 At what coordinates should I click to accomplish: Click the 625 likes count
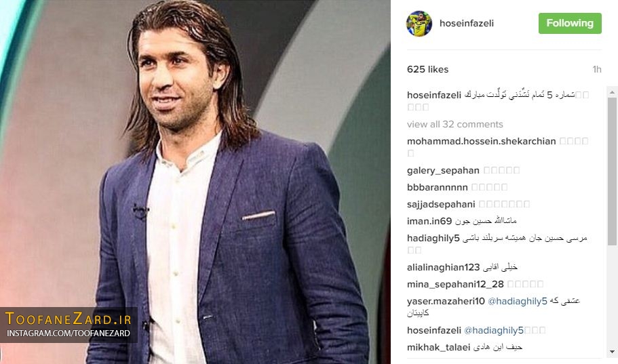click(427, 69)
